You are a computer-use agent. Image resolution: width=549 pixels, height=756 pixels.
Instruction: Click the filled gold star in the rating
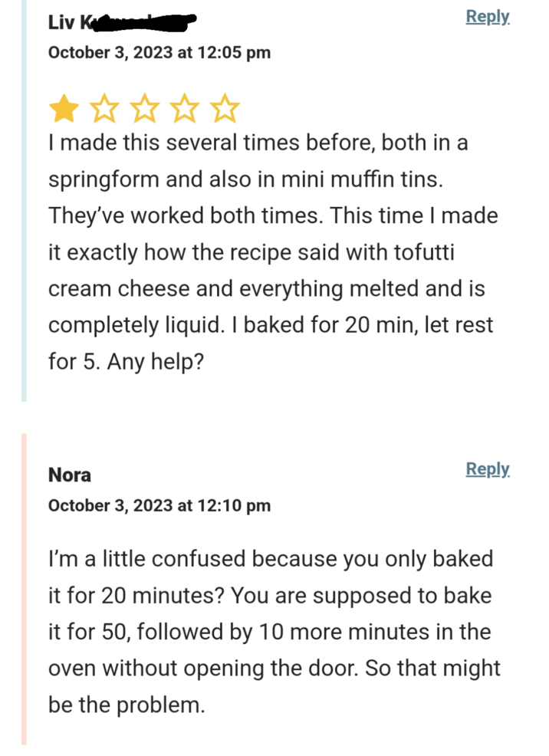pyautogui.click(x=64, y=108)
